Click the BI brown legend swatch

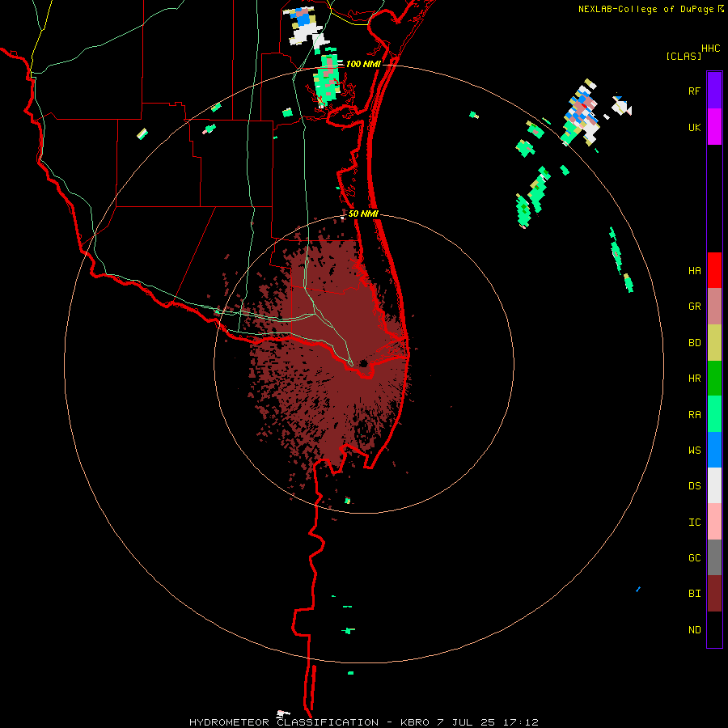click(714, 594)
